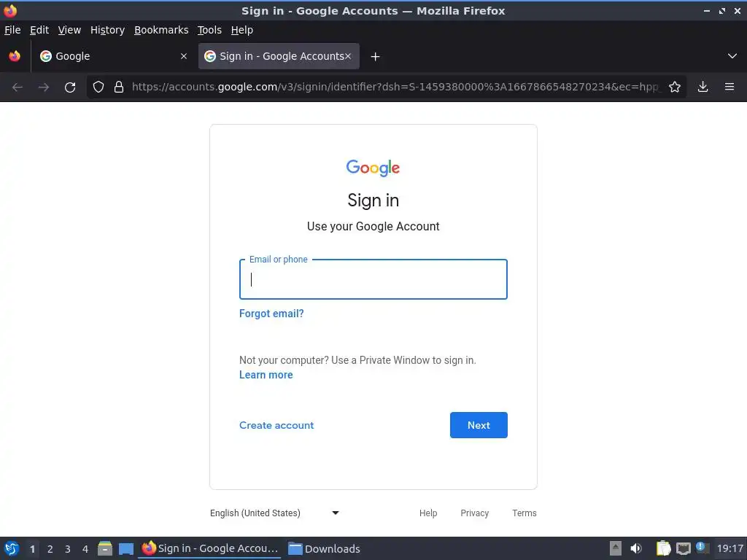Switch to workspace 1 in taskbar
This screenshot has width=747, height=560.
[32, 549]
